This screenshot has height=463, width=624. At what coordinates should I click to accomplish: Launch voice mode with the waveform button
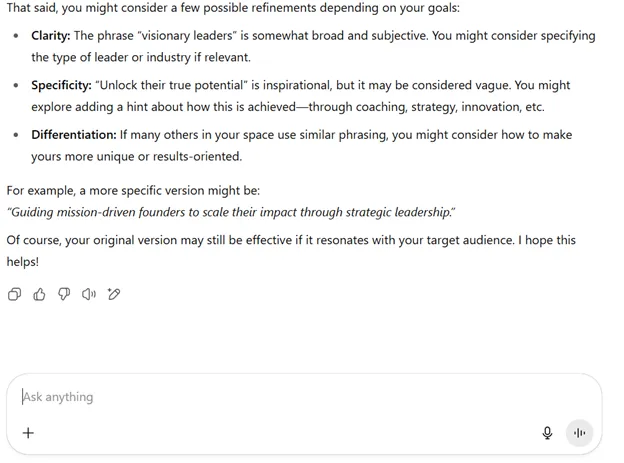[579, 433]
